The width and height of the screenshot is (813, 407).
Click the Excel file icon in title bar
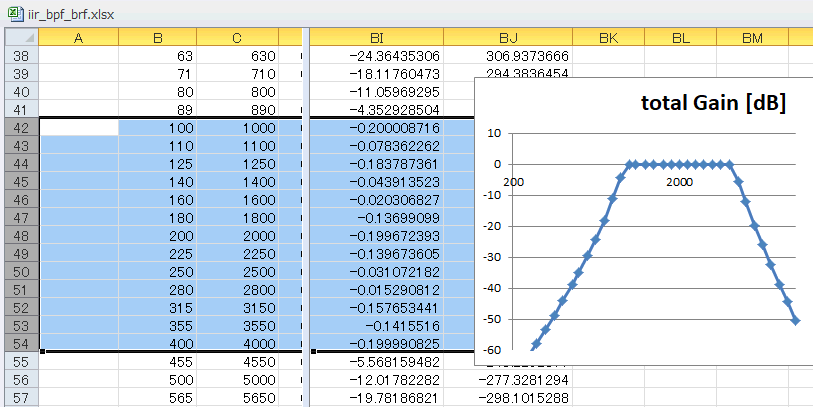(x=16, y=14)
